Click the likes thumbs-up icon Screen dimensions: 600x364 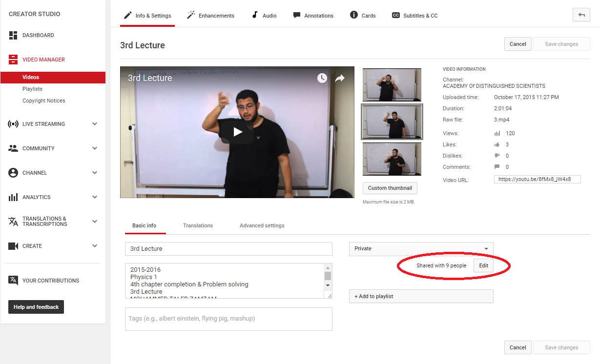497,144
